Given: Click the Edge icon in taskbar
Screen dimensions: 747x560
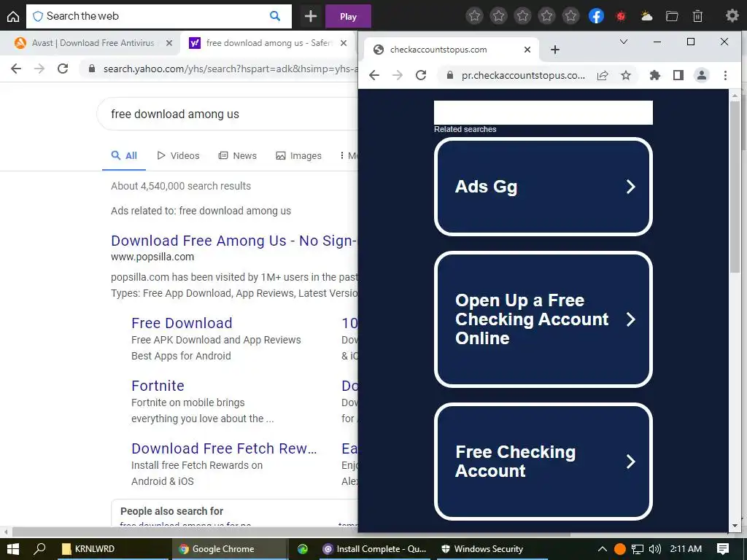Looking at the screenshot, I should pos(303,548).
